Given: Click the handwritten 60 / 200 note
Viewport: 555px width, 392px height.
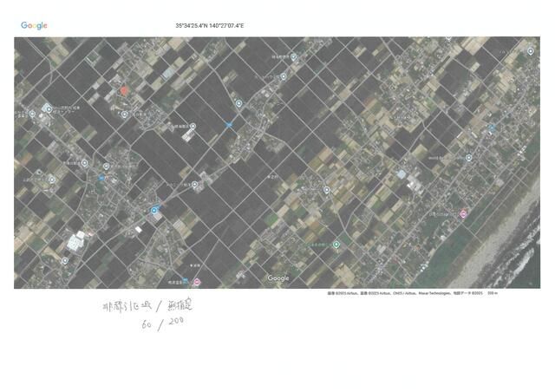Looking at the screenshot, I should 163,323.
